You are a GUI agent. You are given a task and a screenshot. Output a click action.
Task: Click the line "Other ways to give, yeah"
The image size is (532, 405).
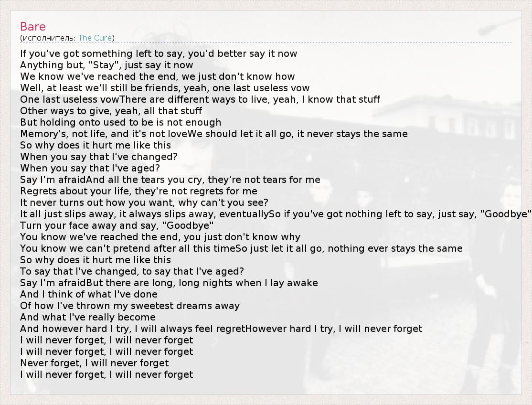(x=111, y=111)
